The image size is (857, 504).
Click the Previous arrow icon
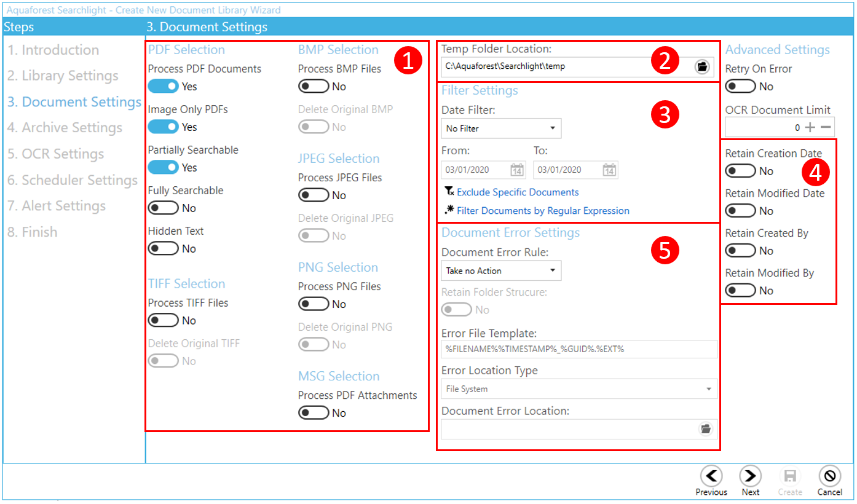[711, 476]
